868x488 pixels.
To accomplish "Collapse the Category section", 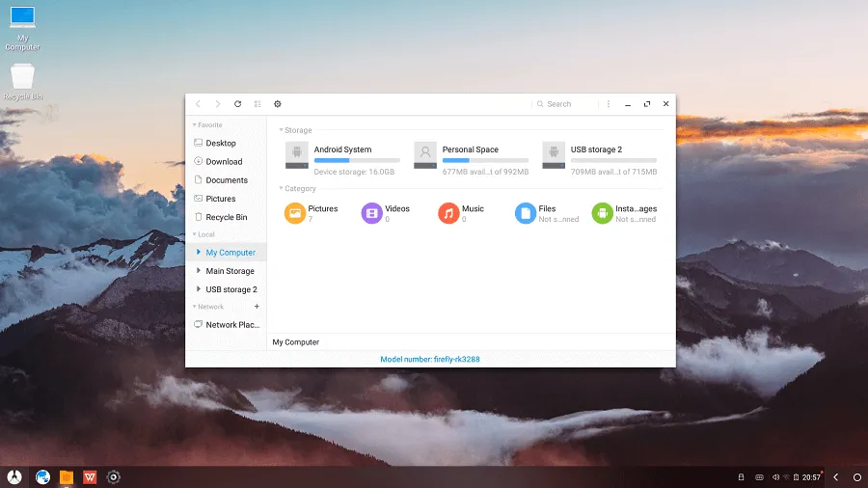I will 282,189.
